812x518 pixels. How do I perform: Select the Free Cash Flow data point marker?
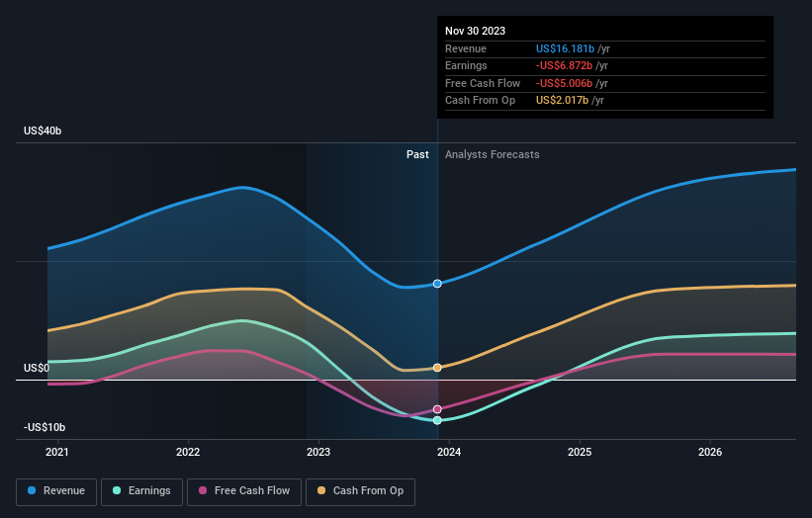click(x=437, y=409)
